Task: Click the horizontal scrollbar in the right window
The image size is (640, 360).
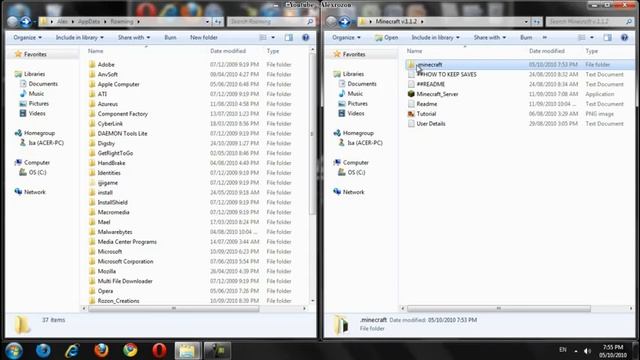Action: (498, 309)
